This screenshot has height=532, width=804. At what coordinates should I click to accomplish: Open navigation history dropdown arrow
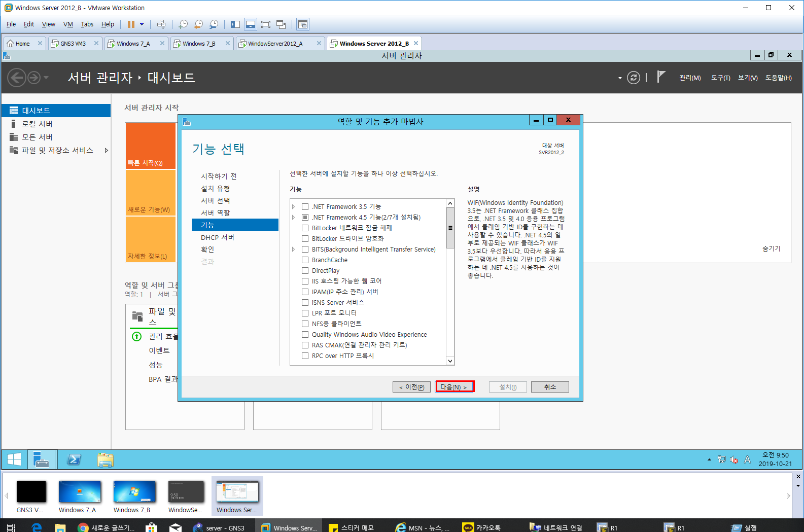[x=46, y=78]
